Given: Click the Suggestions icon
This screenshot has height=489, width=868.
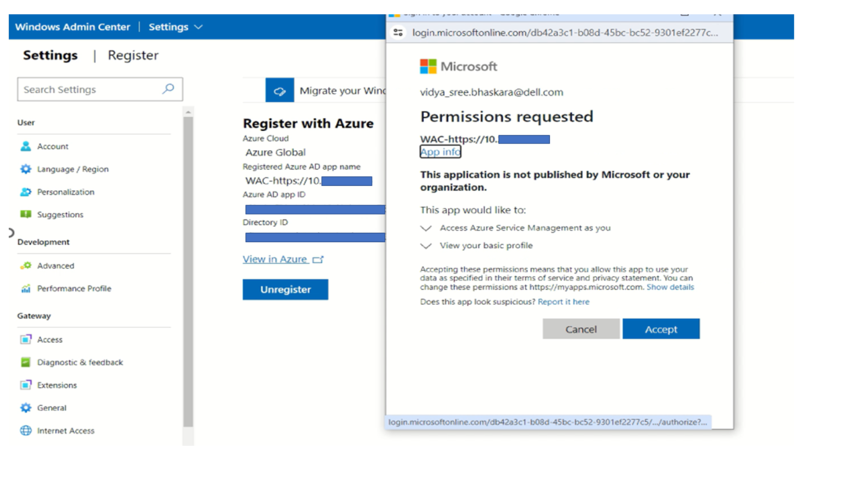Looking at the screenshot, I should 26,214.
